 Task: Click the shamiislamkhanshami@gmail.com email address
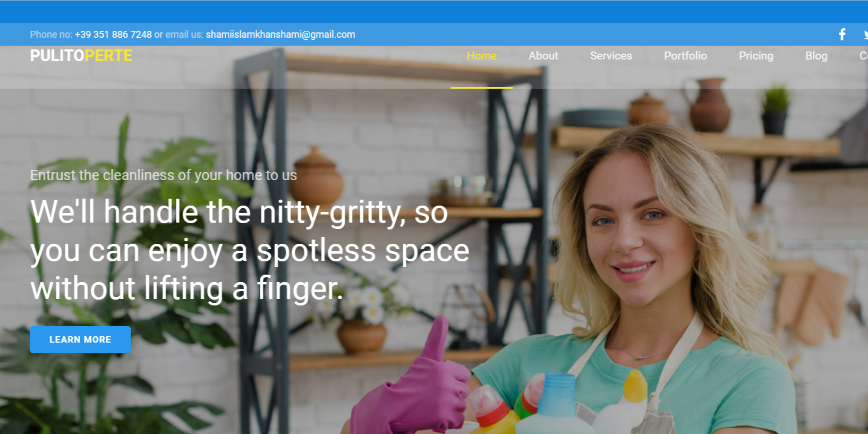(x=280, y=35)
